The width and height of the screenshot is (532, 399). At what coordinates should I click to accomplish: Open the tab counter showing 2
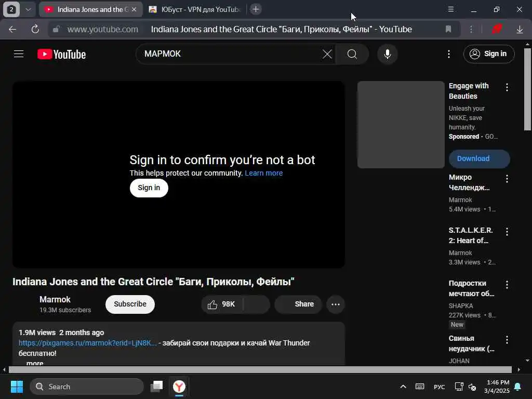click(11, 9)
